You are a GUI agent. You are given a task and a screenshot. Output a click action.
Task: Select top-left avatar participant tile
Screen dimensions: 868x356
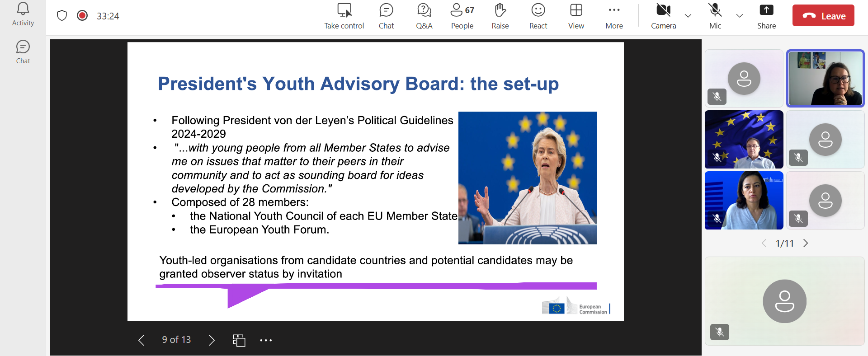[744, 78]
